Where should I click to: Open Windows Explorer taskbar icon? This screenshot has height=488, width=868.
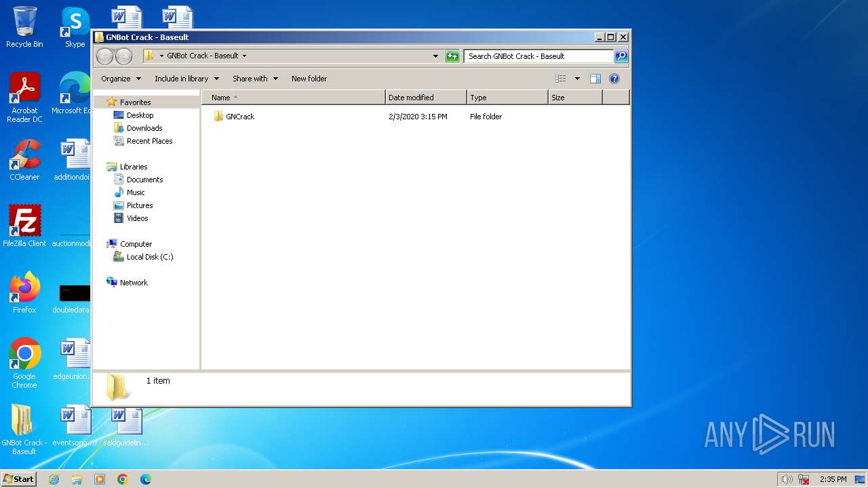77,479
